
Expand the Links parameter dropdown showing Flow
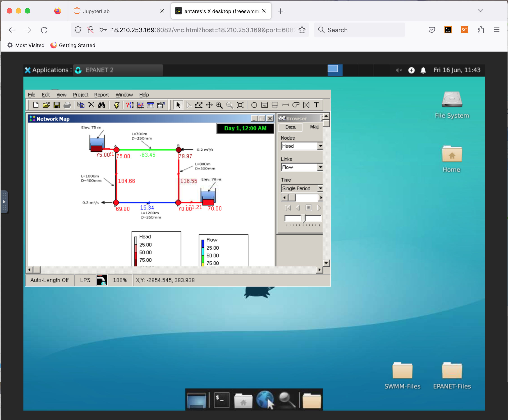point(320,167)
